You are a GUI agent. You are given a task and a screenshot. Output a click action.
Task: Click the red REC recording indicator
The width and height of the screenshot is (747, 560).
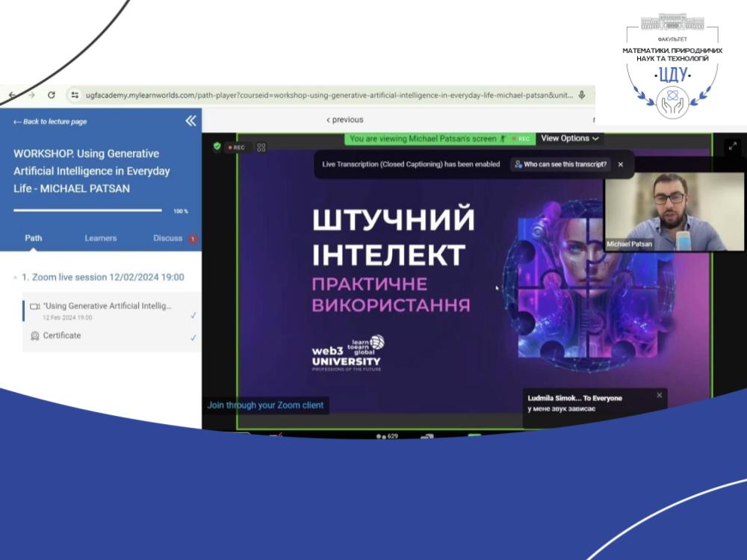(x=236, y=147)
